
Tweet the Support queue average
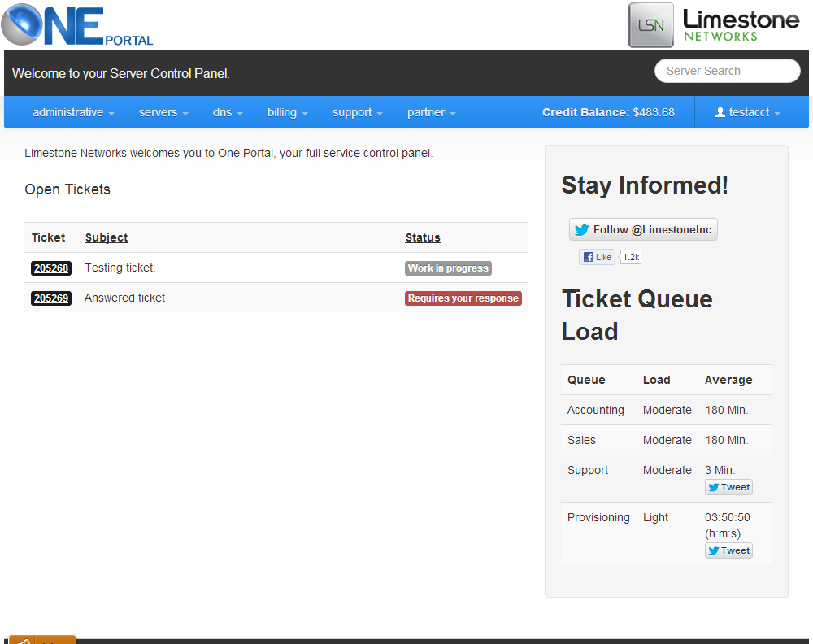click(728, 487)
